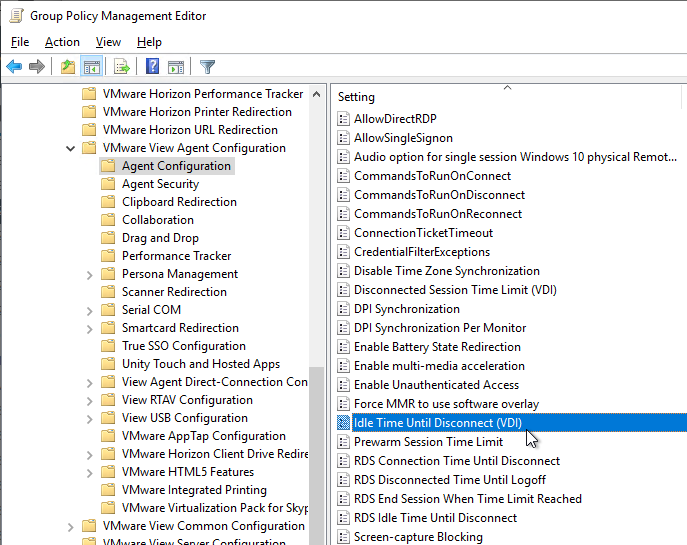The width and height of the screenshot is (687, 545).
Task: Expand the View USB Configuration node
Action: coord(89,419)
